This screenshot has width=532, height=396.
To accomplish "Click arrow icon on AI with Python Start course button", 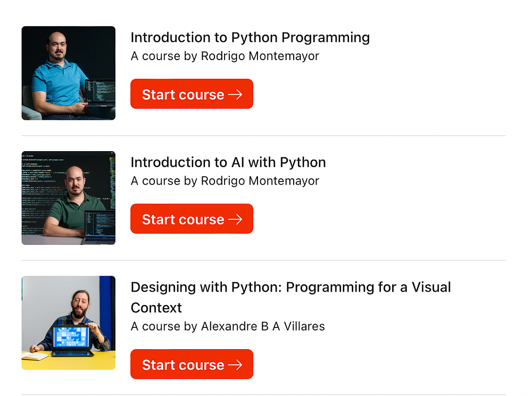I will pos(235,219).
